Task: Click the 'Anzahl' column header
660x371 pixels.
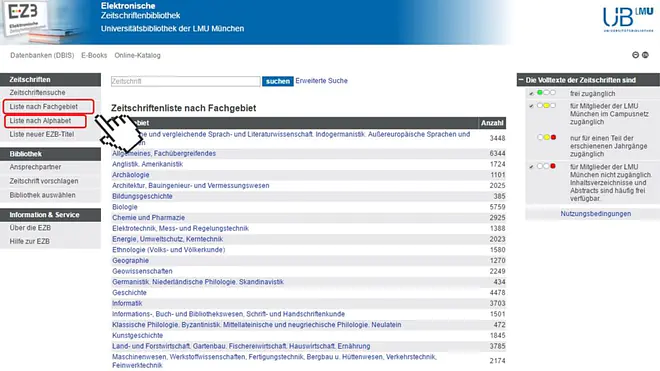Action: 492,123
